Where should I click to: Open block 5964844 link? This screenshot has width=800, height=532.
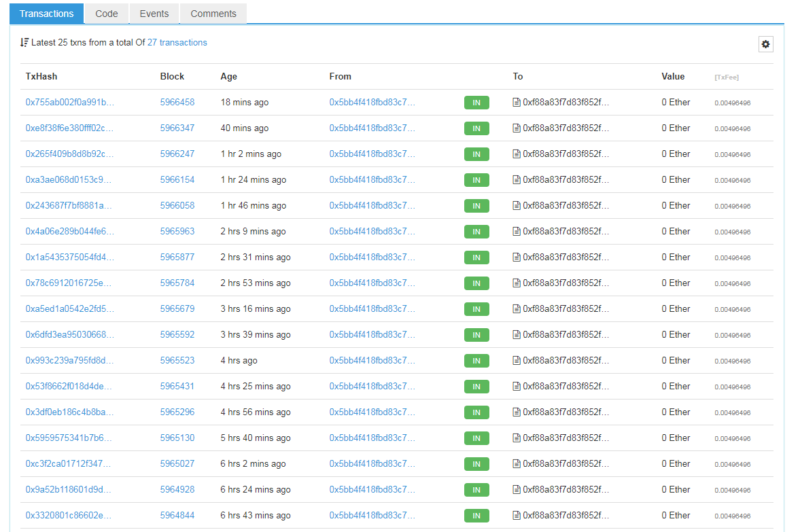click(x=177, y=515)
